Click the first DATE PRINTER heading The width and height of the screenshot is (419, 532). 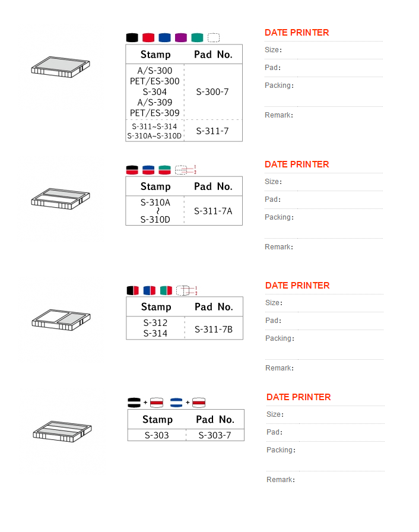(297, 33)
